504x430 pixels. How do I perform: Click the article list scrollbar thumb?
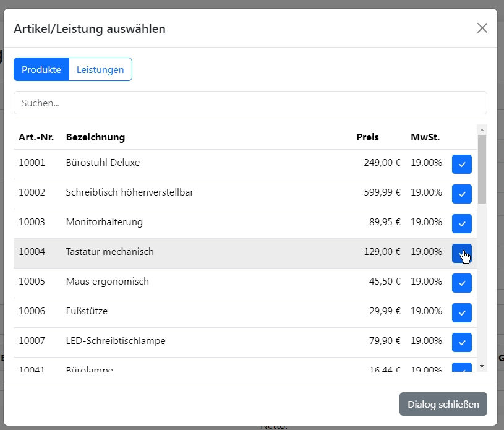pos(482,169)
